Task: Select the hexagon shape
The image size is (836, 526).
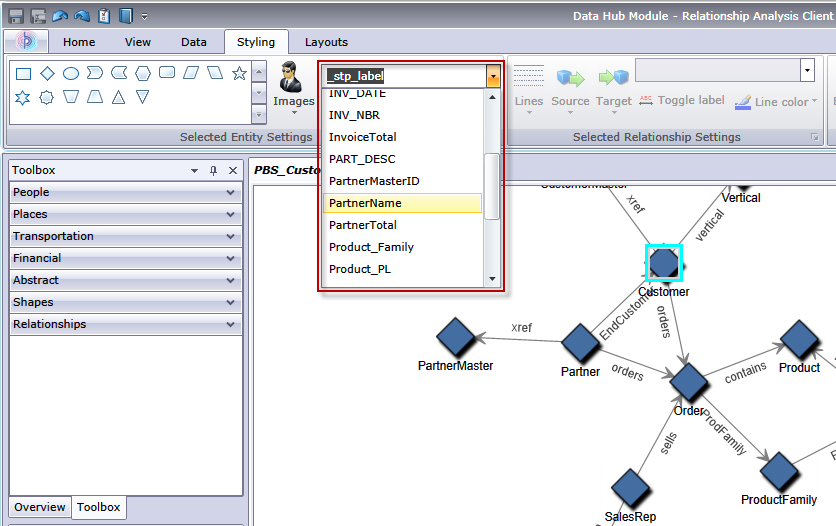Action: (143, 73)
